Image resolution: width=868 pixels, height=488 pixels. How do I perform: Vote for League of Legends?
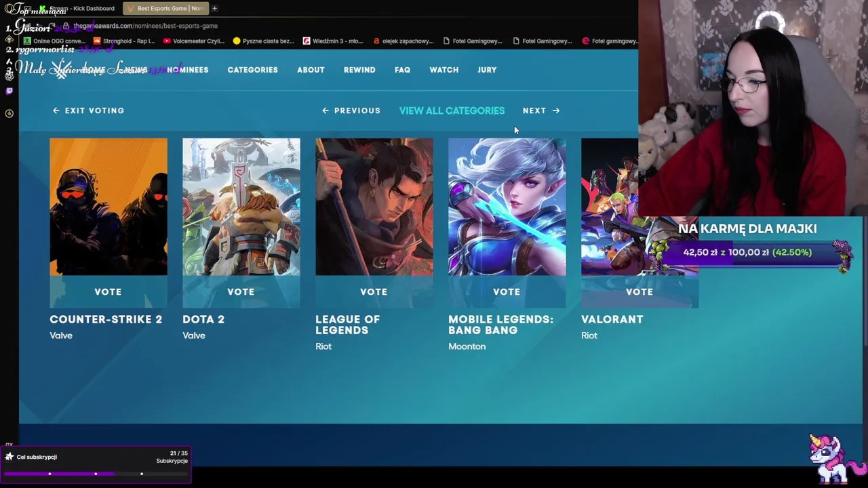coord(374,291)
